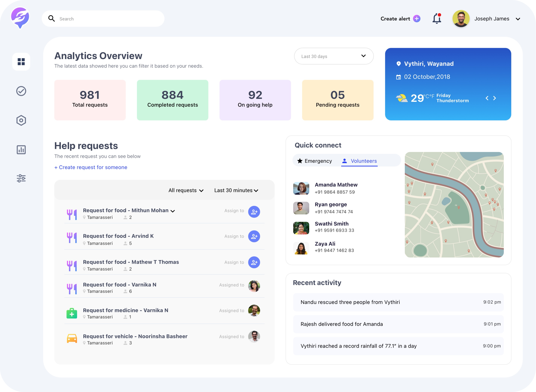
Task: Show previous weather day arrow
Action: pyautogui.click(x=487, y=98)
